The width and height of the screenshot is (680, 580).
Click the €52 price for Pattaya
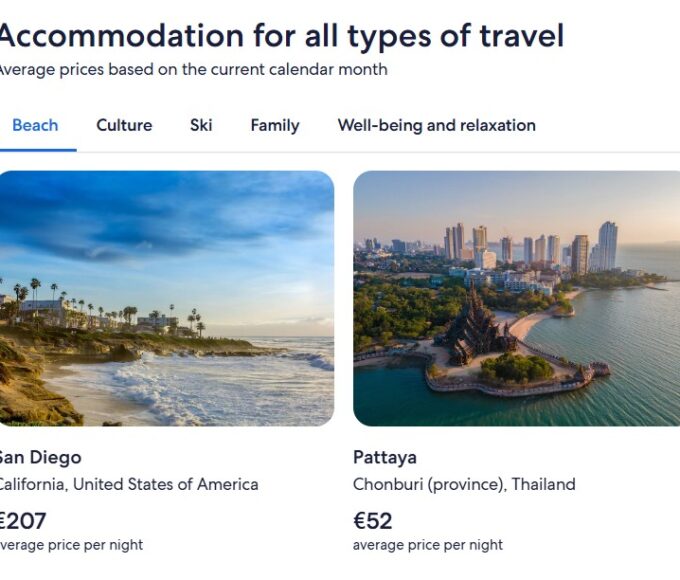coord(373,521)
